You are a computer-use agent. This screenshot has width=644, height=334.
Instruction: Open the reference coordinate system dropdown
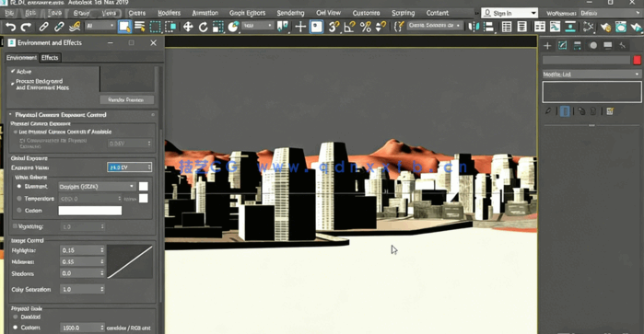(258, 26)
